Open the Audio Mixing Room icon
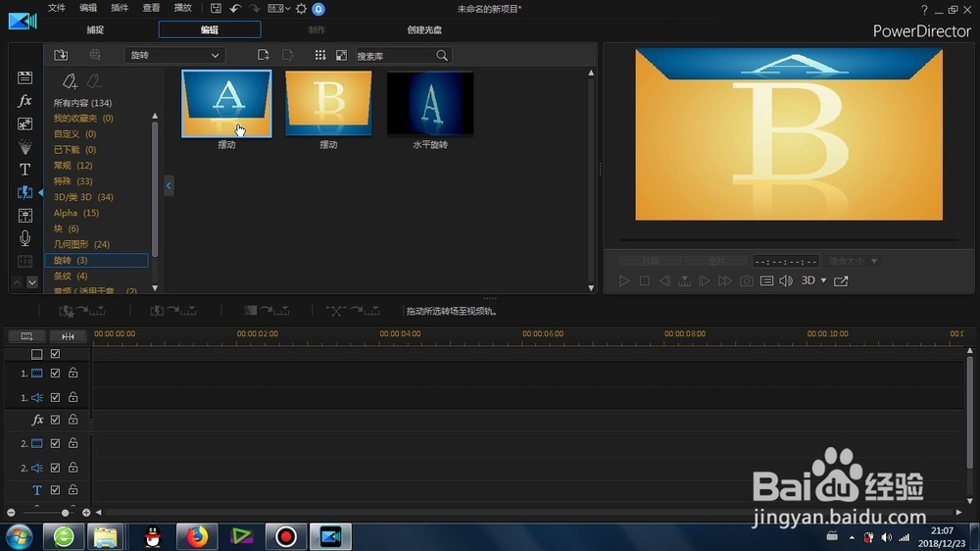The width and height of the screenshot is (980, 551). (25, 216)
